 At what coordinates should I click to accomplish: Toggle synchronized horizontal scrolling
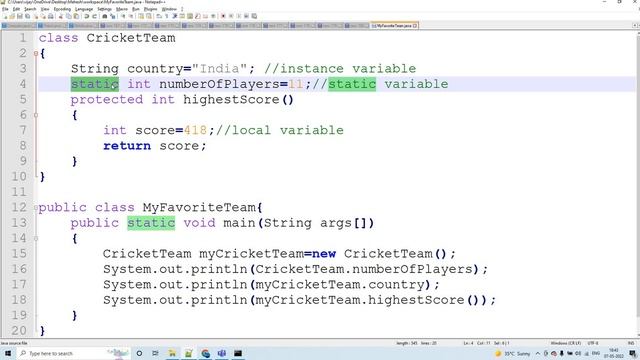coord(149,16)
